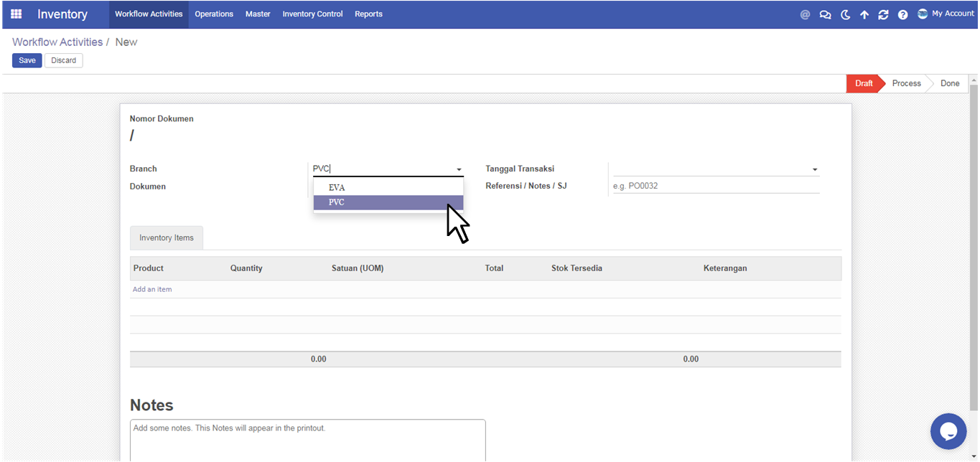Image resolution: width=980 pixels, height=462 pixels.
Task: Expand the Branch dropdown arrow
Action: pyautogui.click(x=459, y=170)
